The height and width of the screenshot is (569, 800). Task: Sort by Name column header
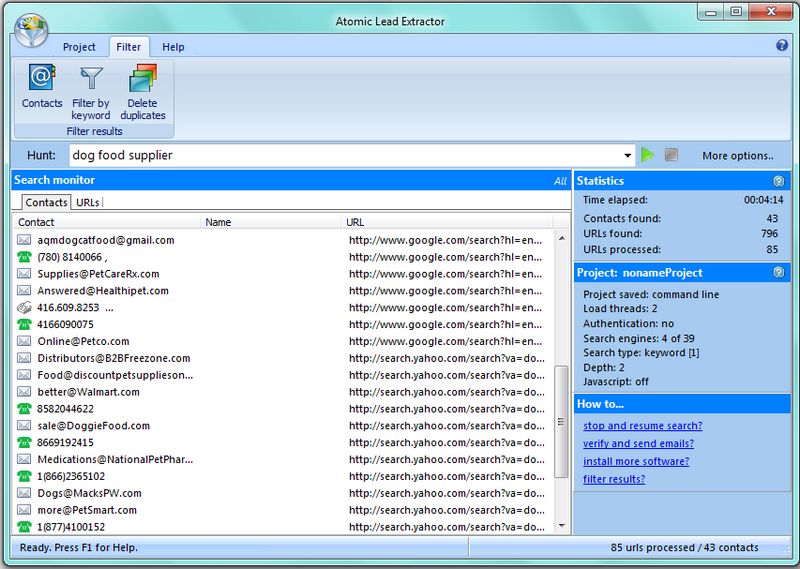pyautogui.click(x=271, y=222)
